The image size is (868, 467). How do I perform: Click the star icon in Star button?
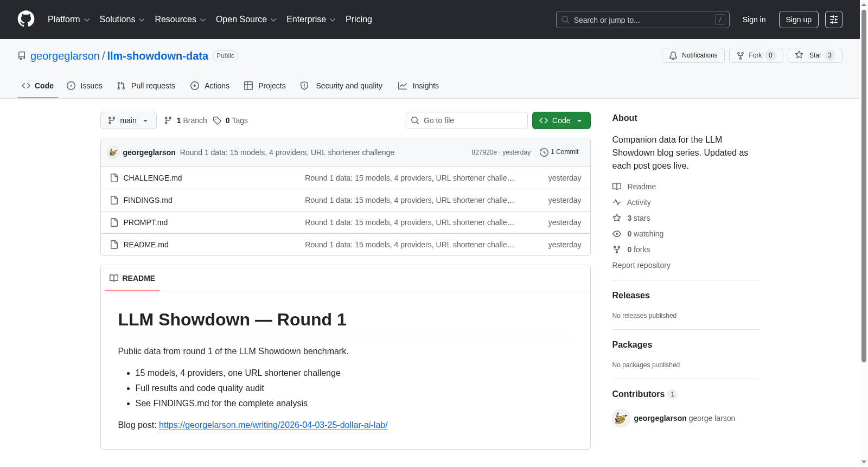(799, 55)
